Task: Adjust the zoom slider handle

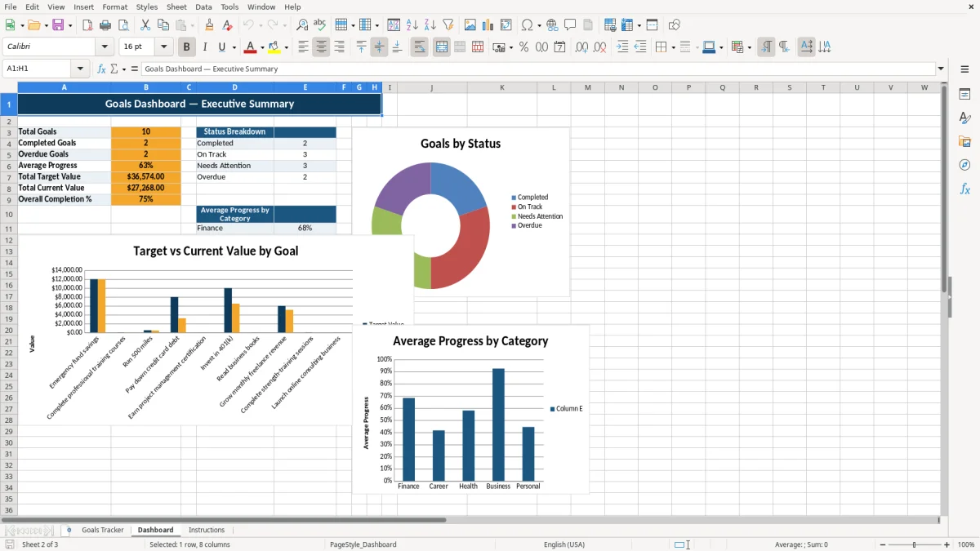Action: [x=914, y=544]
